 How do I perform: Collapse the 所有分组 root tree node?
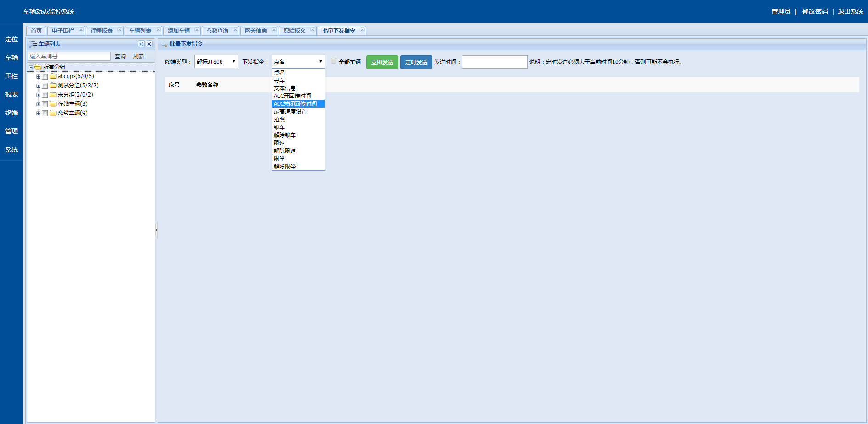(x=31, y=68)
